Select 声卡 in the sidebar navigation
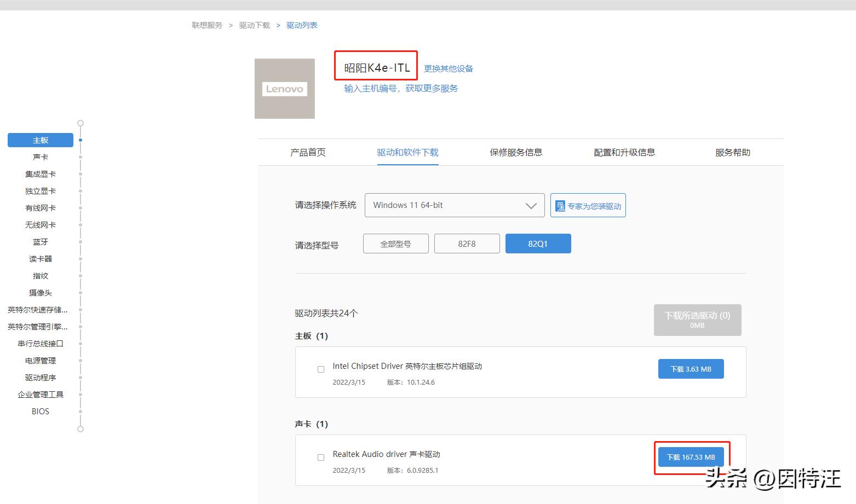856x504 pixels. point(40,157)
